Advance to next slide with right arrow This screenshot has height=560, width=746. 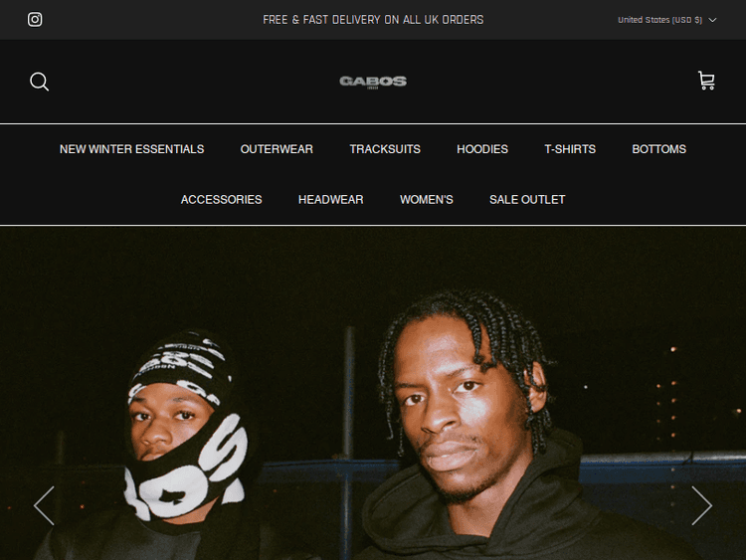pyautogui.click(x=702, y=505)
